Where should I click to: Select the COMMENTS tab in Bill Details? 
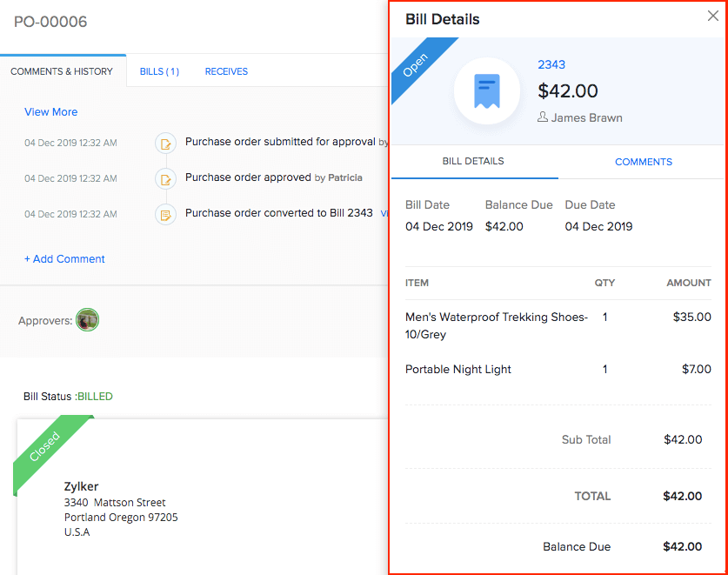[644, 162]
